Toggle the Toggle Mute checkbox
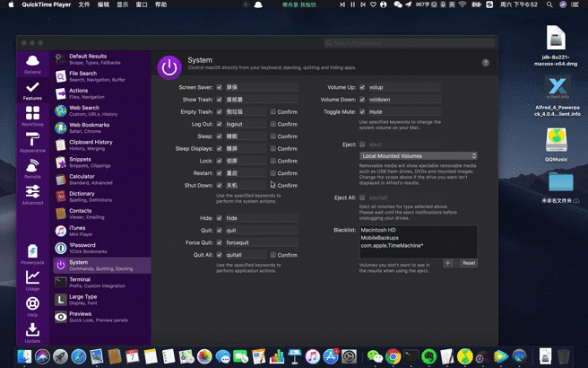The image size is (588, 368). coord(362,111)
